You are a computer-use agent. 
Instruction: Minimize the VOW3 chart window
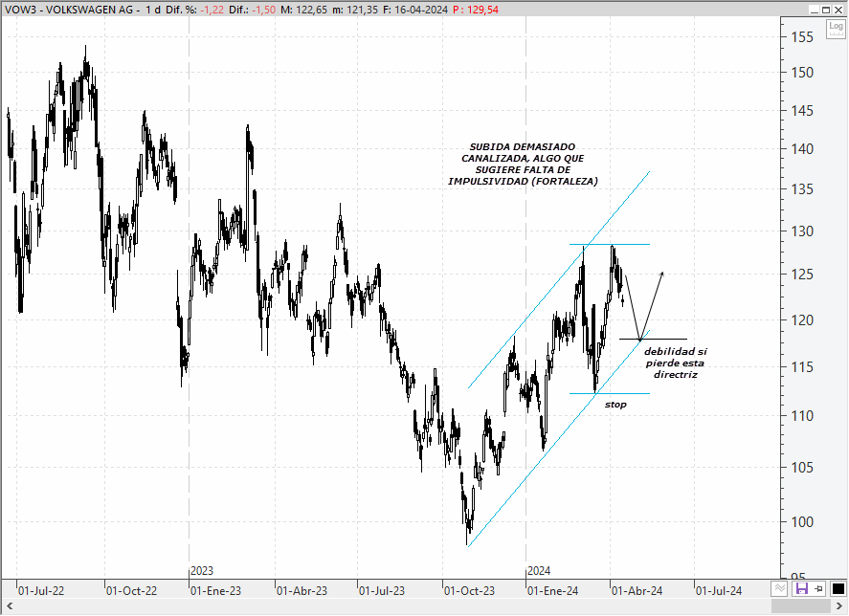pyautogui.click(x=815, y=10)
